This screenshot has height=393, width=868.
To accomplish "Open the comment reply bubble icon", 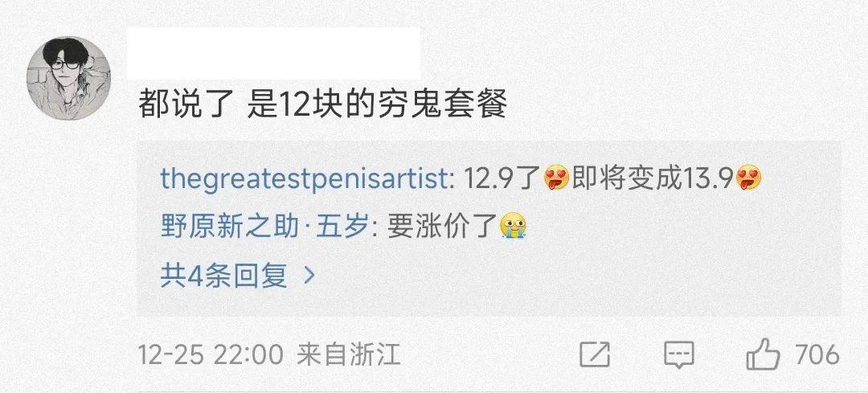I will tap(679, 354).
